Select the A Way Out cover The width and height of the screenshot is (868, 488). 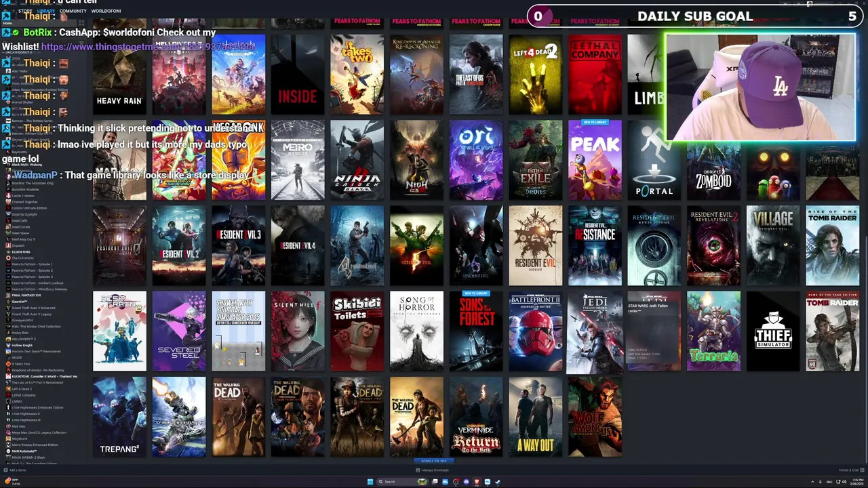[536, 417]
